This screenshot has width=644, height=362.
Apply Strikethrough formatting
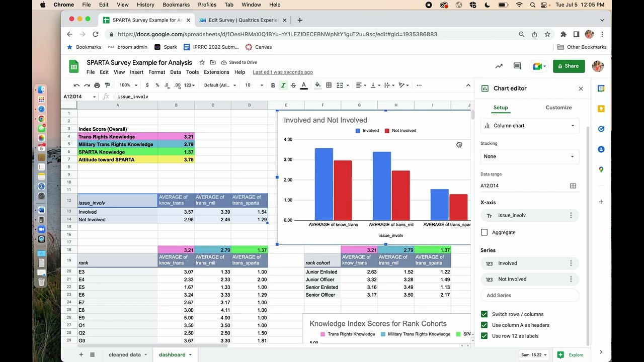pyautogui.click(x=293, y=85)
